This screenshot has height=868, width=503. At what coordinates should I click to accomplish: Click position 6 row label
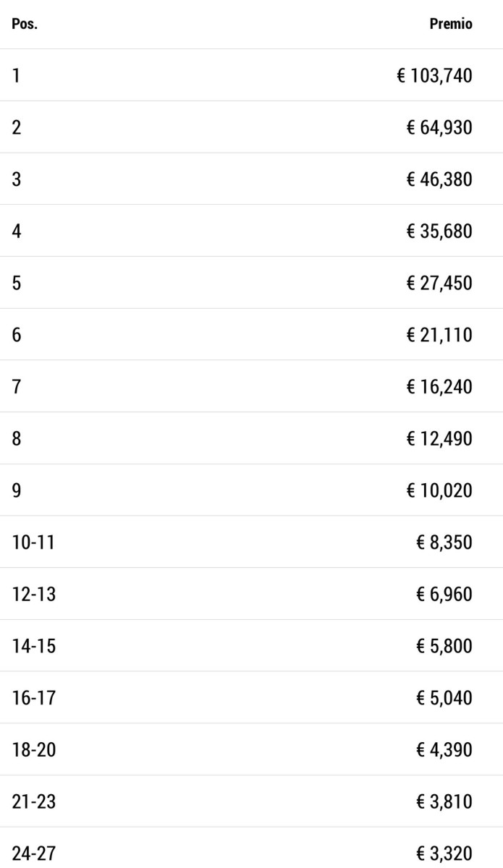click(17, 335)
